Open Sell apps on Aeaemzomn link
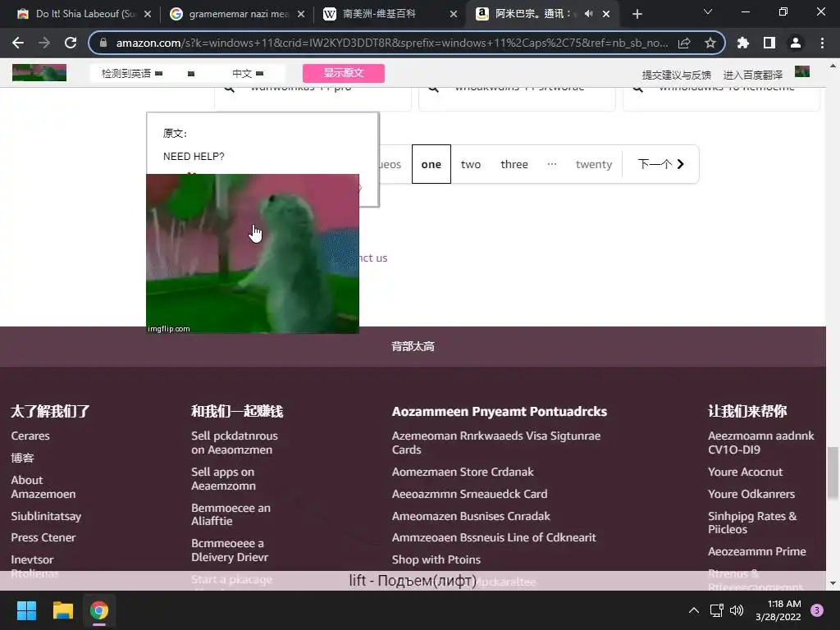The width and height of the screenshot is (840, 630). 223,479
